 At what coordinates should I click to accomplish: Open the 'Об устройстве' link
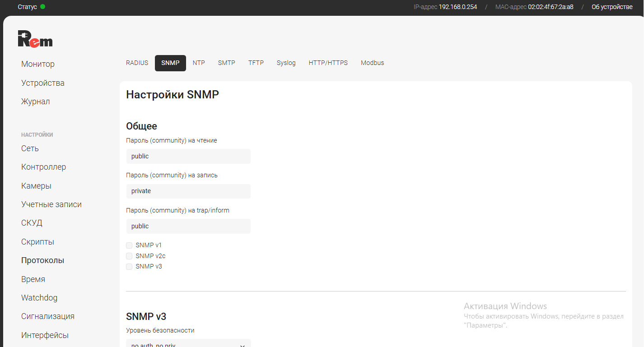[x=612, y=7]
